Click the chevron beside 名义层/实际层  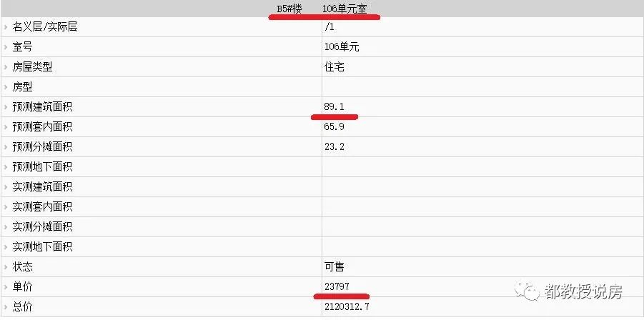click(x=6, y=27)
